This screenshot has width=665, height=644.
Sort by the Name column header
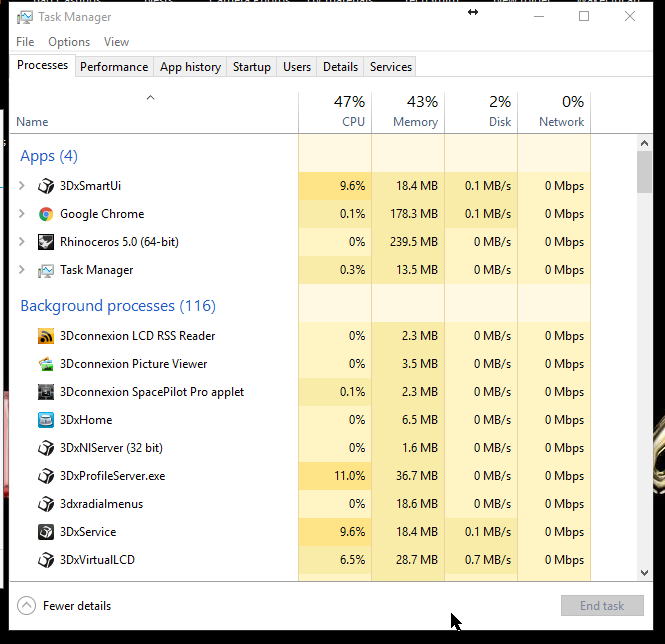(x=154, y=113)
